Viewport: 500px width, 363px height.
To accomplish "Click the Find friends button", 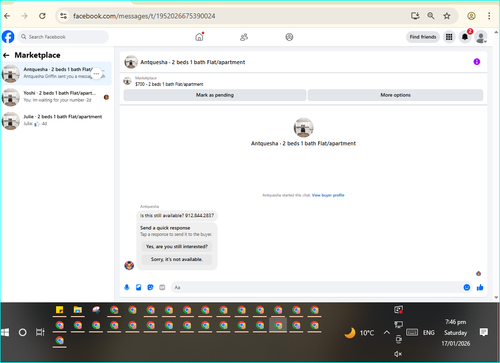I will (x=423, y=37).
